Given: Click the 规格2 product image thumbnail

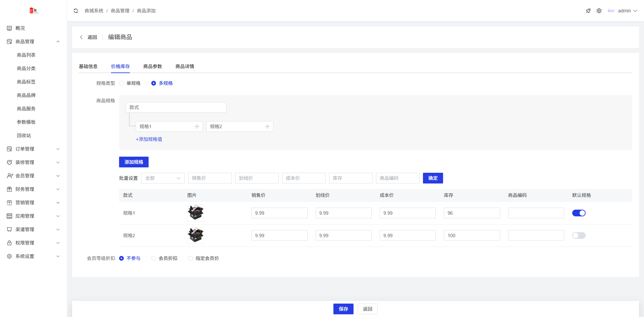Looking at the screenshot, I should tap(196, 235).
